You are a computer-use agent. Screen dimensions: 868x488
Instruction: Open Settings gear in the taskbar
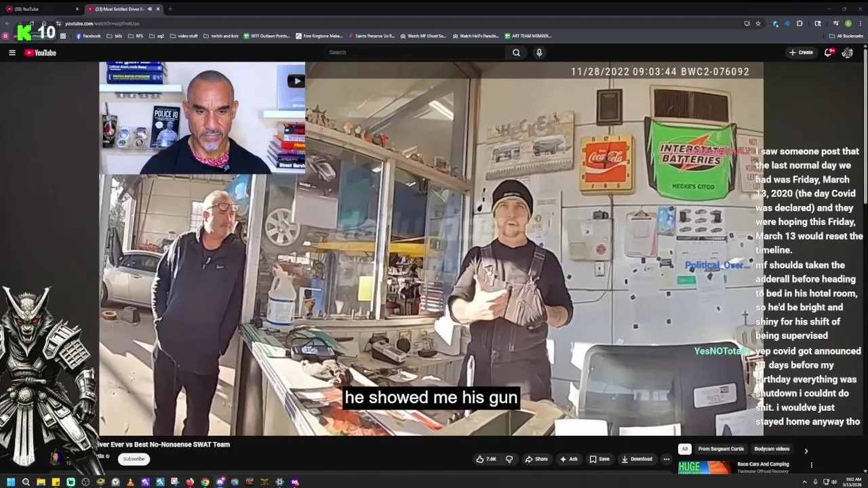pyautogui.click(x=279, y=482)
